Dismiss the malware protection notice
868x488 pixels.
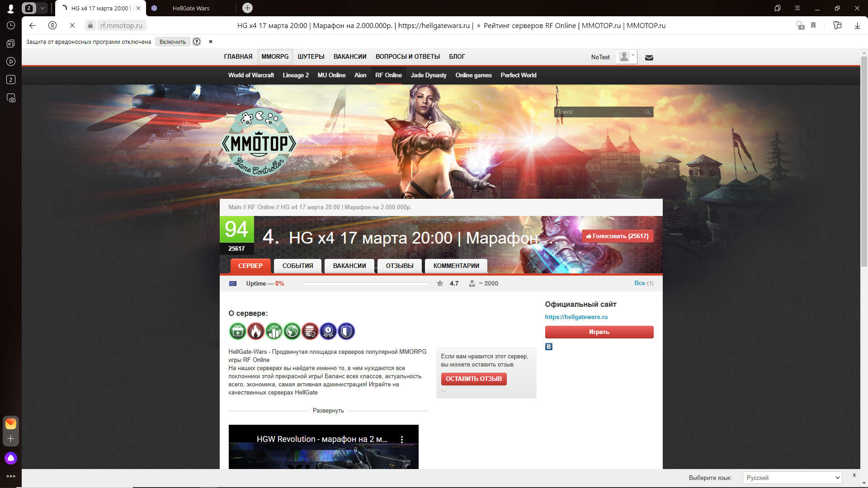tap(211, 42)
